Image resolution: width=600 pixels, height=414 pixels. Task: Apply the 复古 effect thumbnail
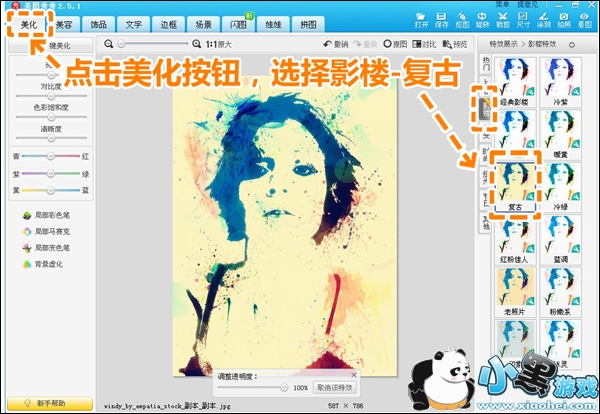(515, 187)
